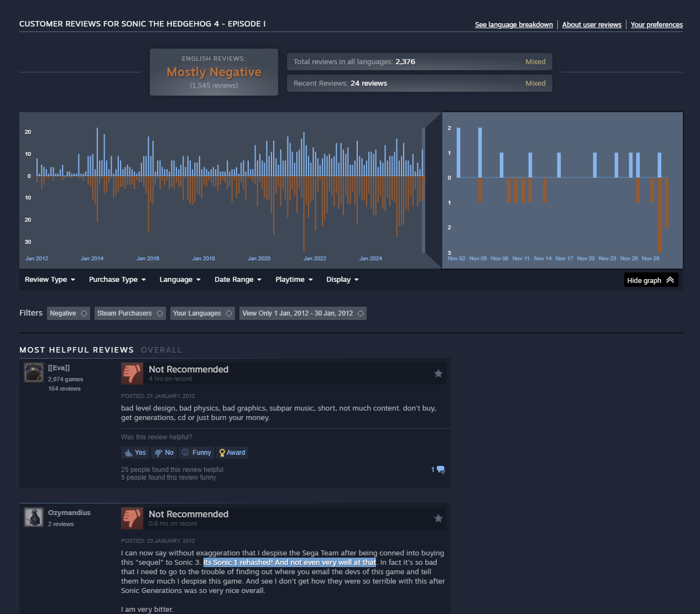Click the Nov 02 label on recent graph

point(457,259)
